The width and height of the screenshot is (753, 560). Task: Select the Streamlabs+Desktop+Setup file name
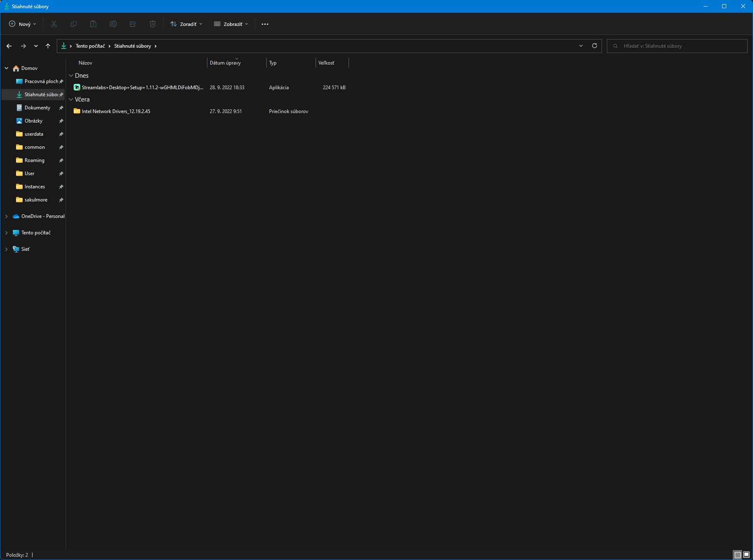(142, 88)
